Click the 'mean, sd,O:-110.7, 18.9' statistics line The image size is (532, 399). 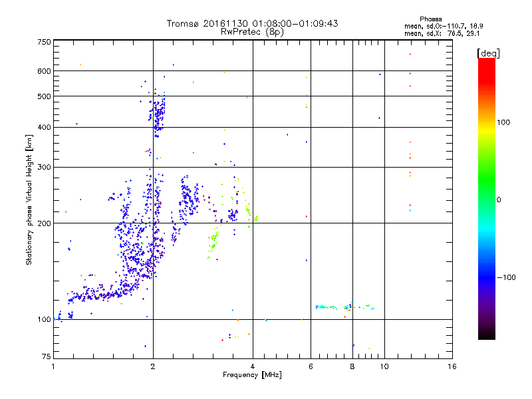[x=444, y=26]
